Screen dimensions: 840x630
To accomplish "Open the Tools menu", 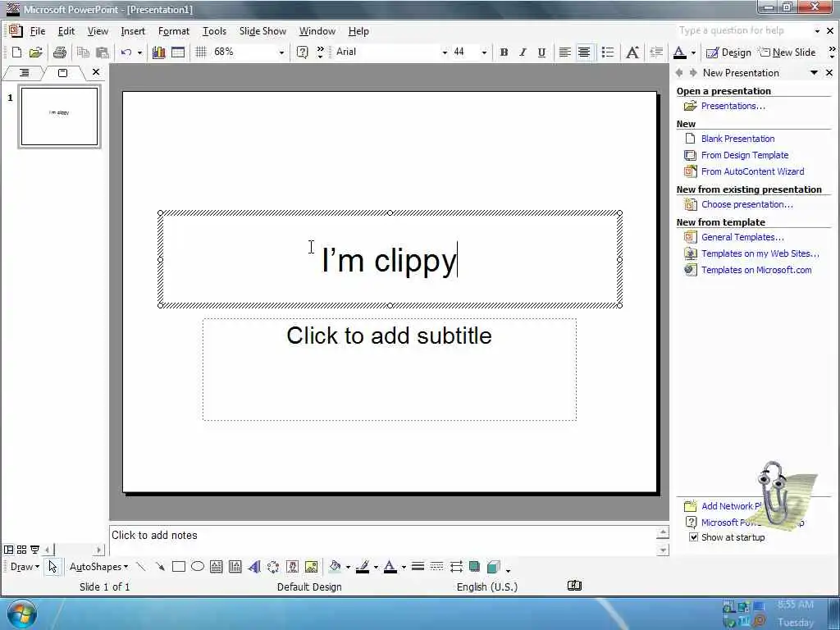I will (214, 31).
